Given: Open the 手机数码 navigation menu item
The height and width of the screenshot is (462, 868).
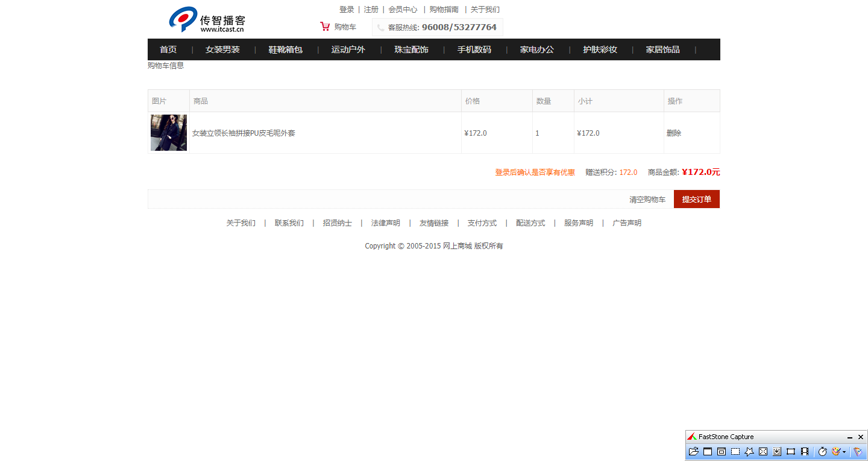Looking at the screenshot, I should point(474,49).
